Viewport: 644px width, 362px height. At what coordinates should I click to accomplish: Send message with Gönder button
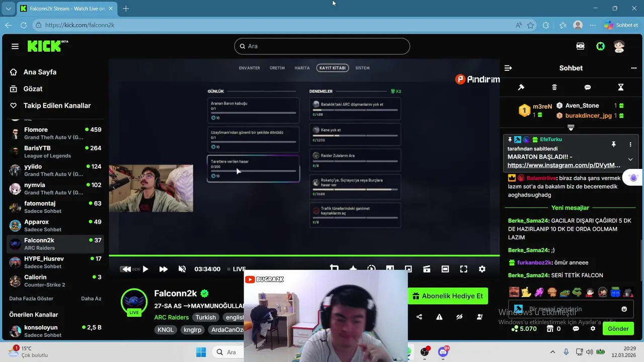pyautogui.click(x=618, y=329)
